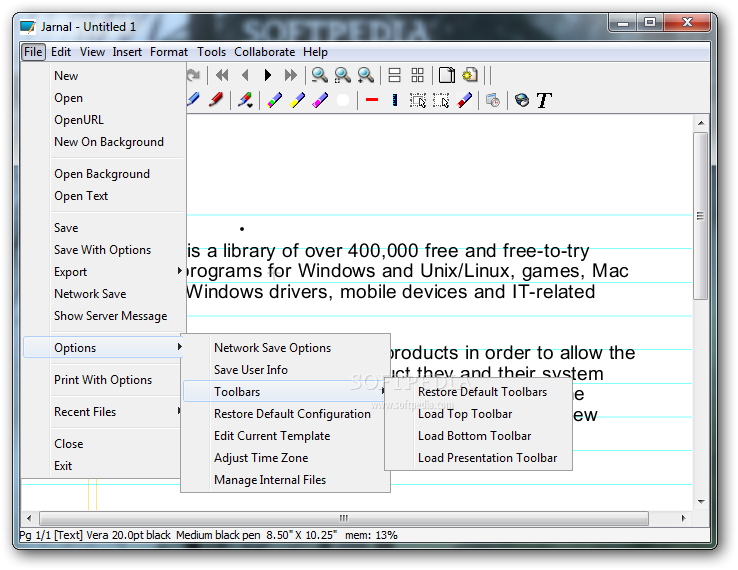
Task: Go to next page black arrow
Action: (x=268, y=75)
